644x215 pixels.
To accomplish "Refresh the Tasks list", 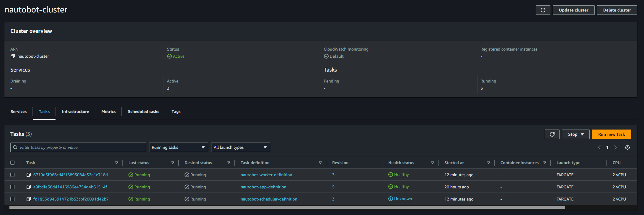I will point(552,134).
